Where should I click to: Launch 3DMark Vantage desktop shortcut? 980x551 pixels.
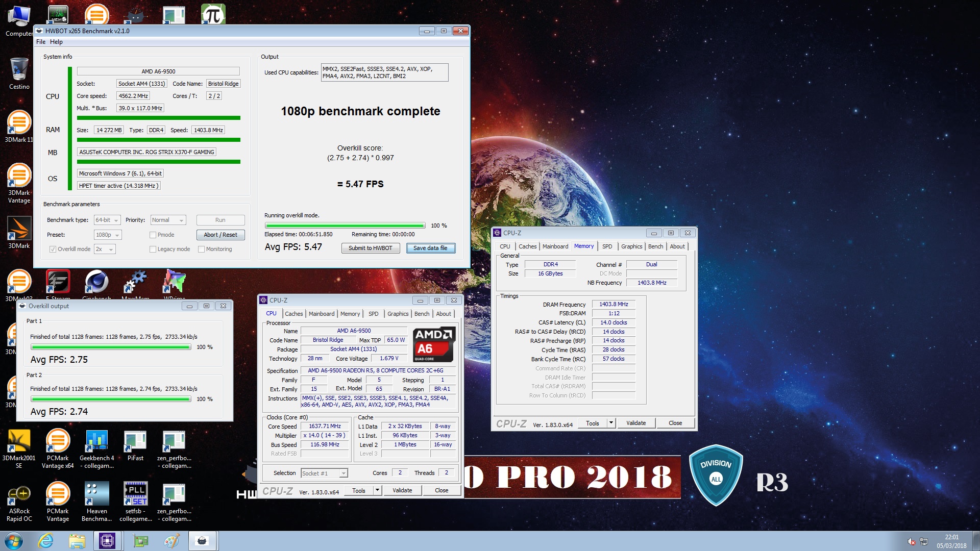[19, 183]
